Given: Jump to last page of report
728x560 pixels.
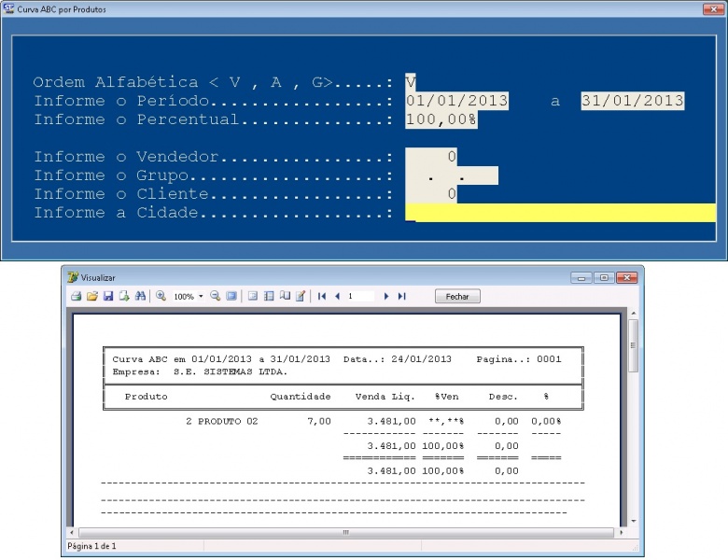Looking at the screenshot, I should pyautogui.click(x=401, y=296).
